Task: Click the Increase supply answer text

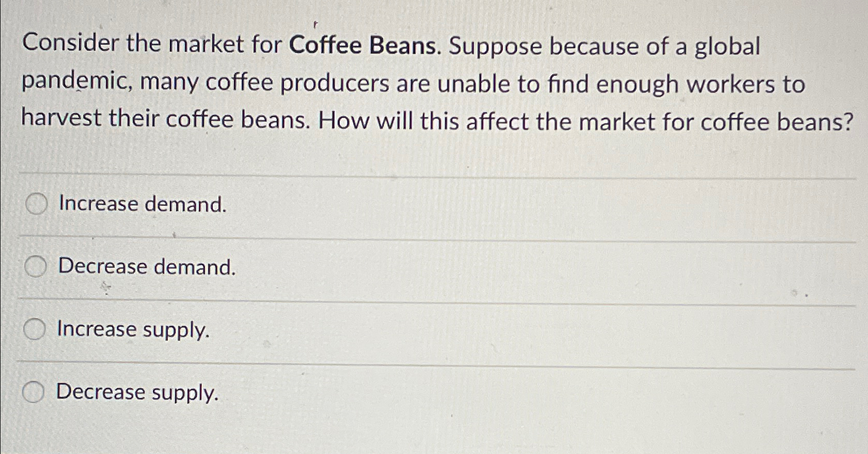Action: (133, 329)
